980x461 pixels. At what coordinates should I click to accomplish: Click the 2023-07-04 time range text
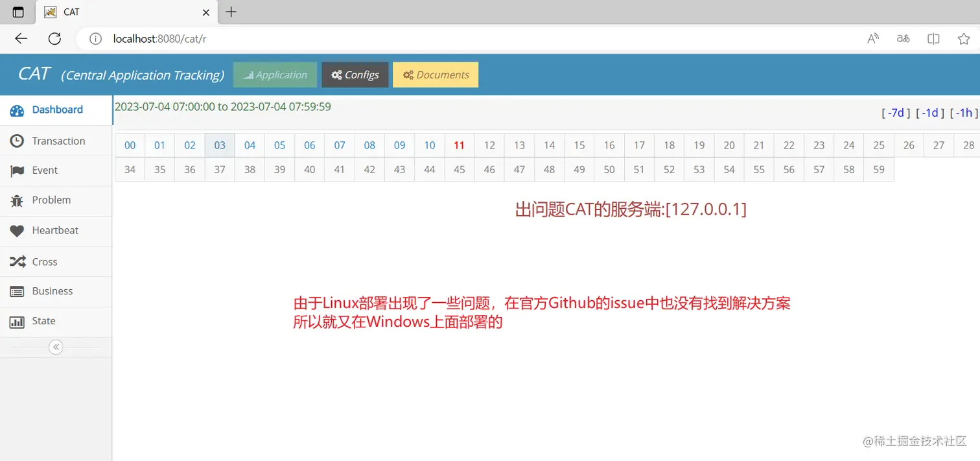coord(223,106)
